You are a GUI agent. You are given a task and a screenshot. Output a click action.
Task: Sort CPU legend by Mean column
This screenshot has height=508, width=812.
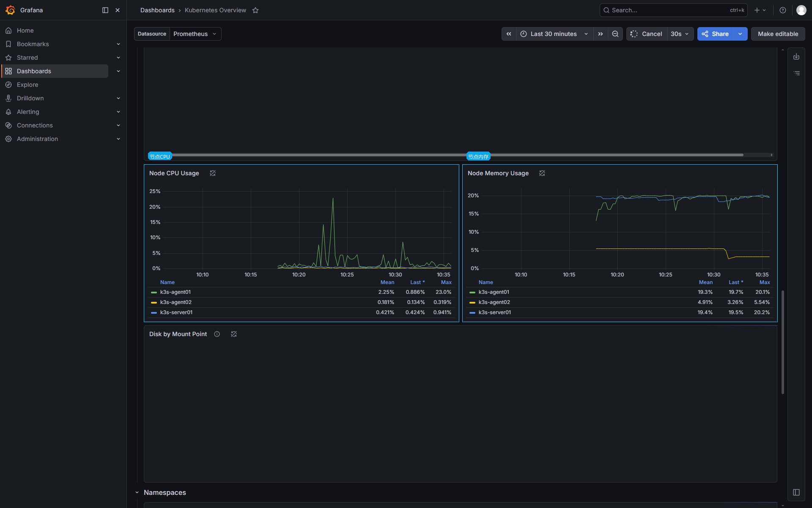[387, 282]
